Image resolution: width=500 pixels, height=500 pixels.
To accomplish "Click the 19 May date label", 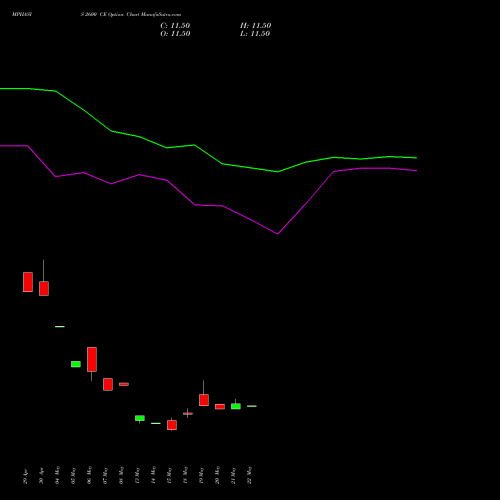I will point(202,475).
